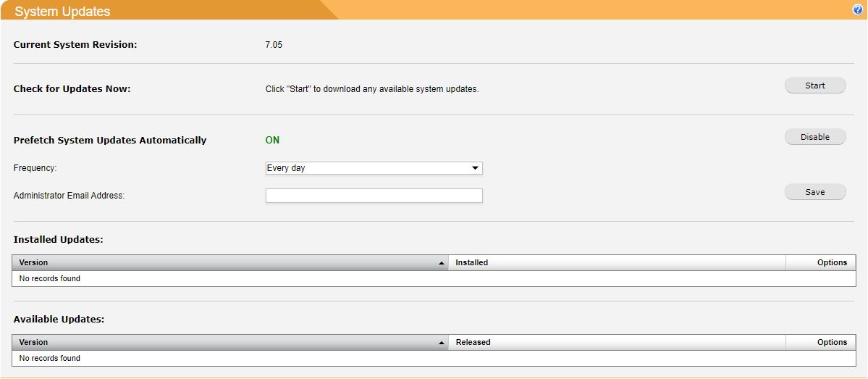Click the Frequency label
This screenshot has width=868, height=379.
coord(35,168)
